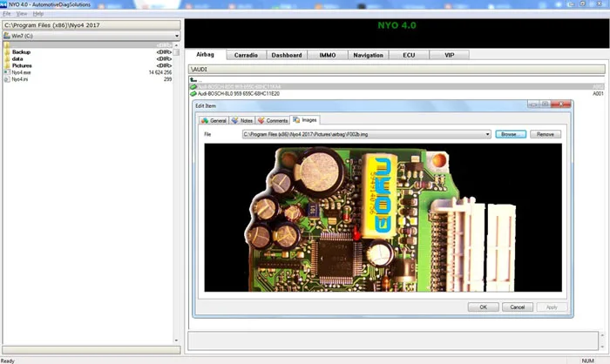Click the A001 value in the AUDI list

(x=598, y=94)
